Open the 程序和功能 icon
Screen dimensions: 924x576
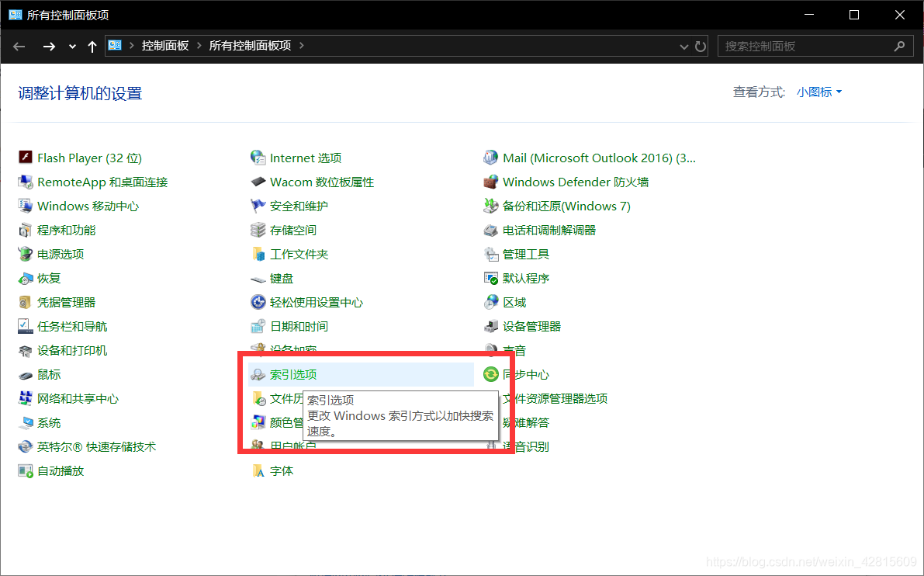(25, 230)
